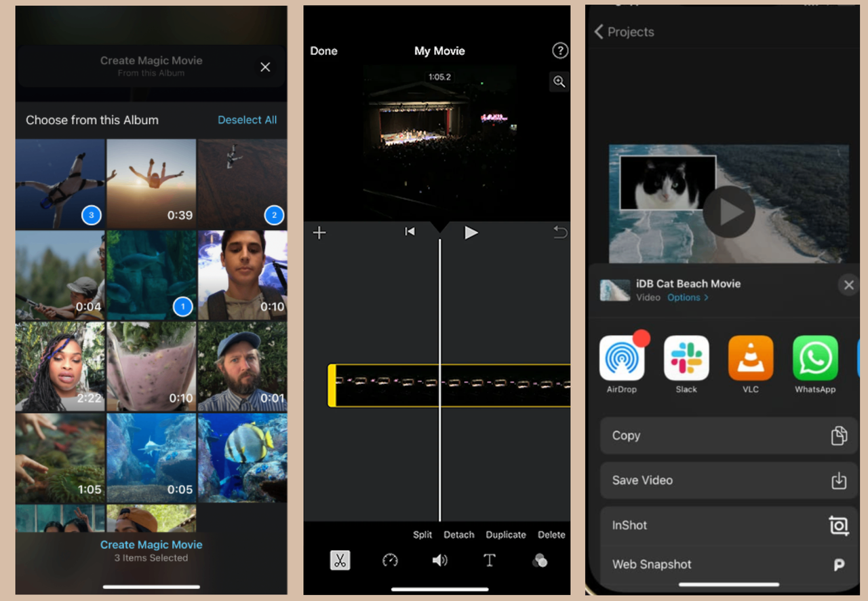Open the viewer zoom magnifier
The width and height of the screenshot is (868, 601).
(x=559, y=81)
